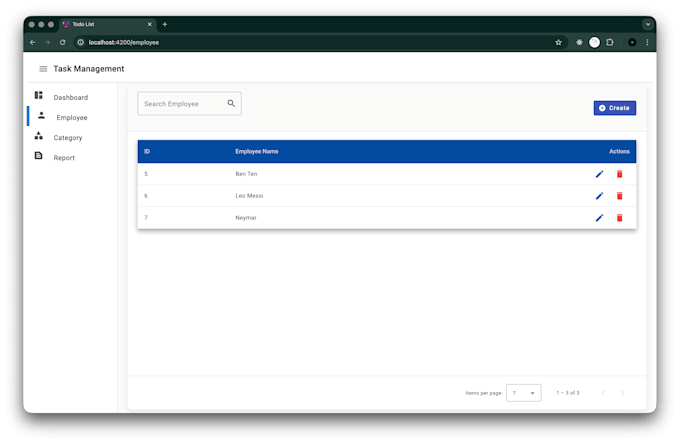Open the browser extensions puzzle icon

[x=610, y=42]
